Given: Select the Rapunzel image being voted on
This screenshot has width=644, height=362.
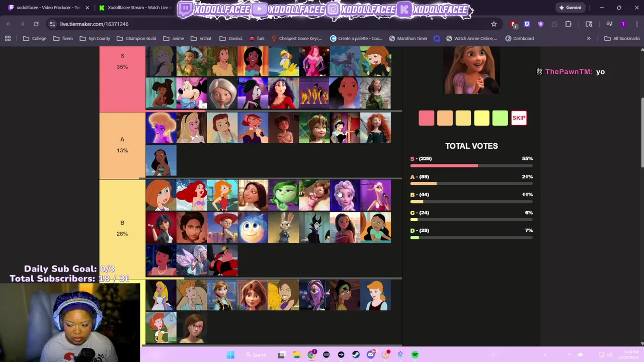Looking at the screenshot, I should 471,70.
